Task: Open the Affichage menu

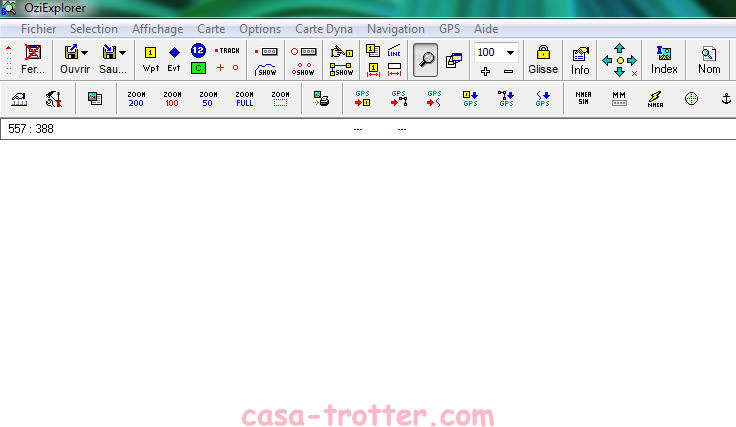Action: (x=158, y=29)
